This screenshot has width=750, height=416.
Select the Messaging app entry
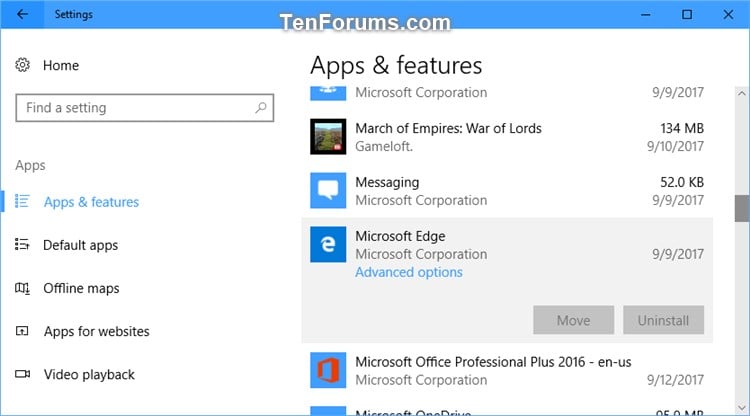tap(507, 191)
